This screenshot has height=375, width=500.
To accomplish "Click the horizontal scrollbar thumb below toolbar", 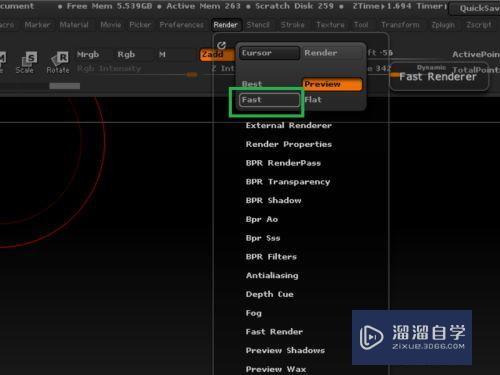I will coord(65,86).
